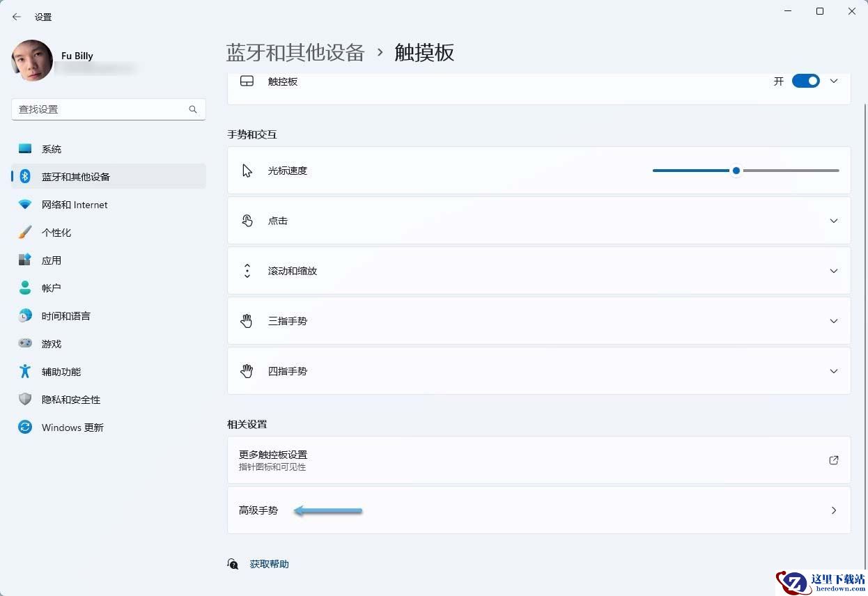Open 系统 via its monitor icon
Screen dimensions: 868x596
25,149
